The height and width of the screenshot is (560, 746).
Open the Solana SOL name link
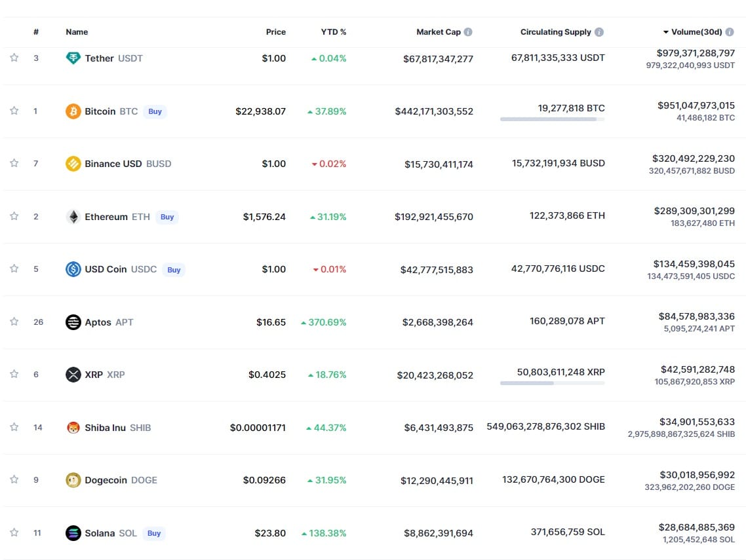(x=110, y=533)
